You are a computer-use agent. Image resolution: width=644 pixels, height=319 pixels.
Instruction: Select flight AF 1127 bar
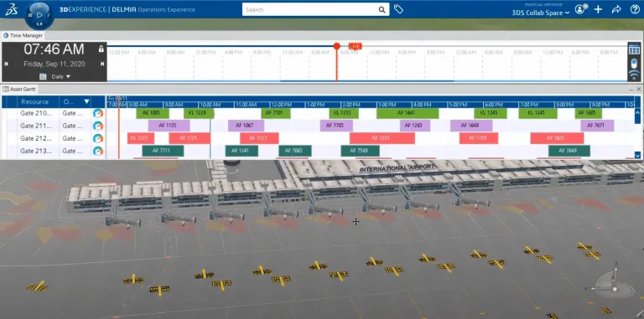(260, 138)
